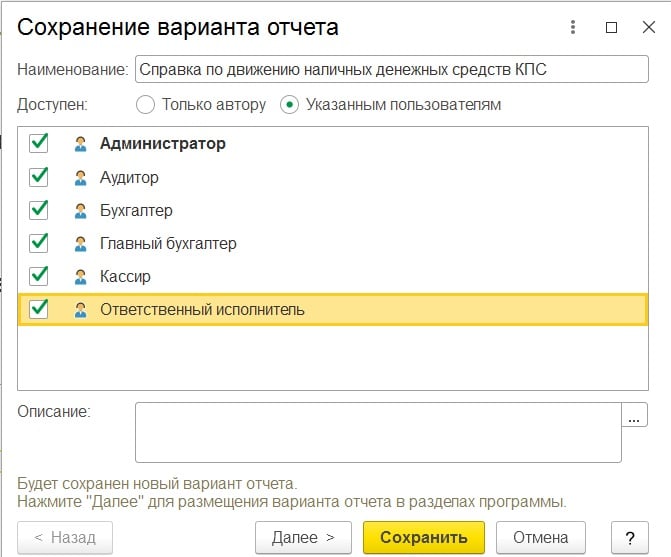Click the Главный бухгалтер user icon

click(x=81, y=243)
